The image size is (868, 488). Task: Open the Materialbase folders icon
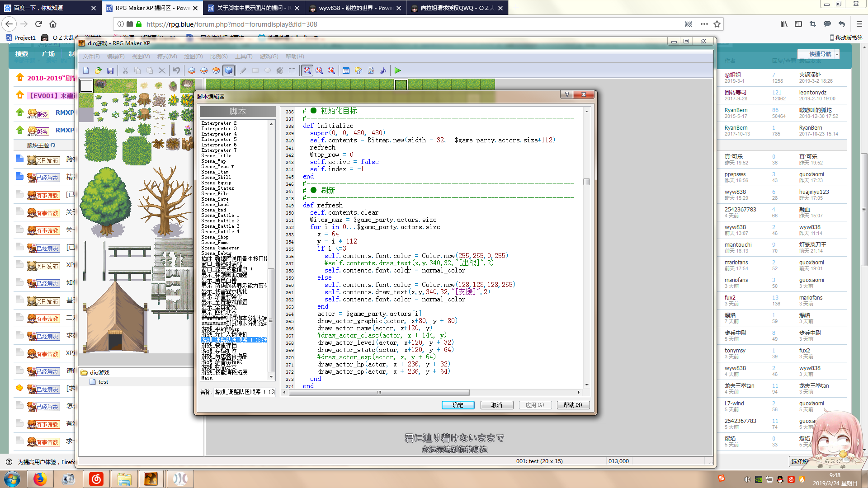tap(359, 70)
